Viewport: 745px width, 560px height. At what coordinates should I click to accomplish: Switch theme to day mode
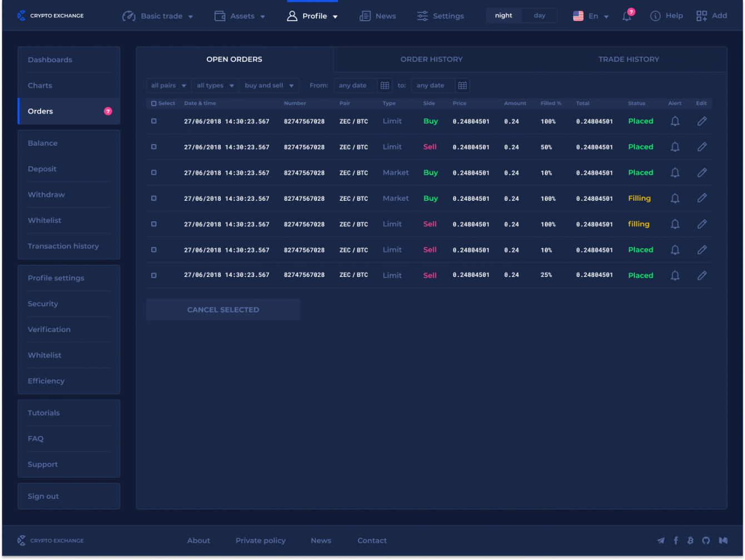[539, 16]
